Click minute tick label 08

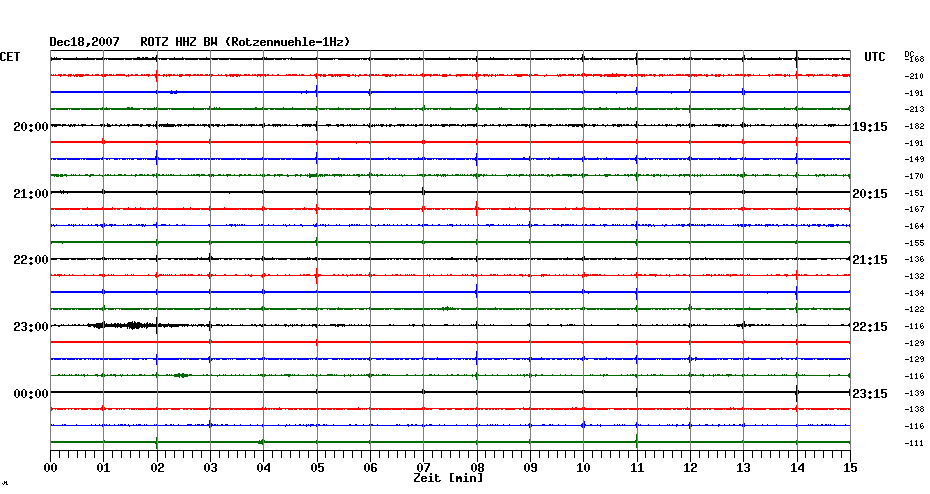[x=477, y=468]
